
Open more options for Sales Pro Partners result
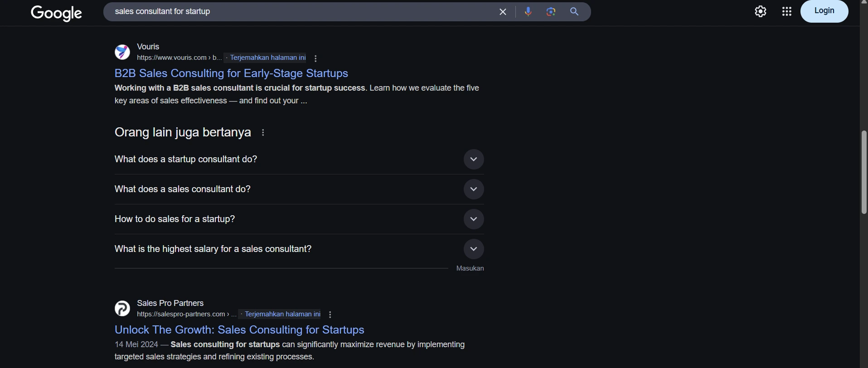pyautogui.click(x=330, y=315)
